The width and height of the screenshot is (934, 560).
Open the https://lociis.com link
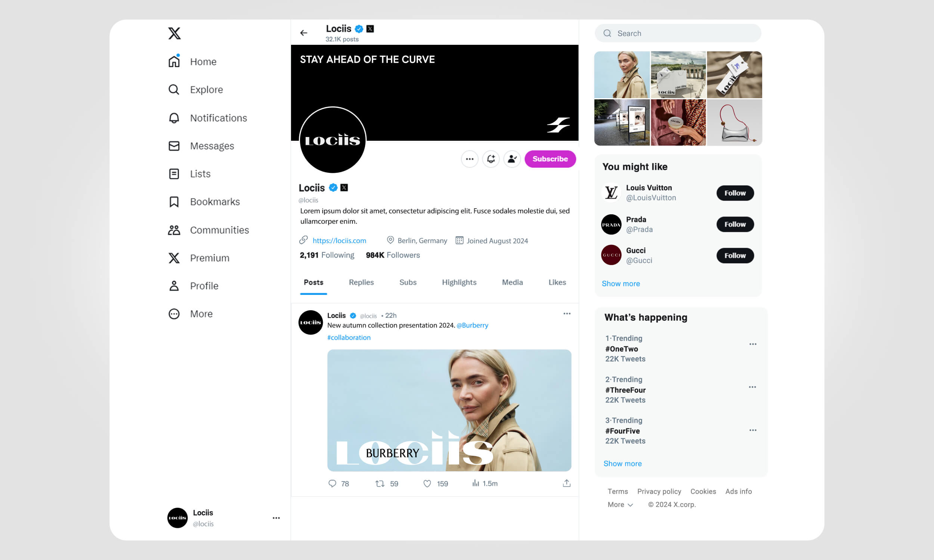(x=339, y=240)
